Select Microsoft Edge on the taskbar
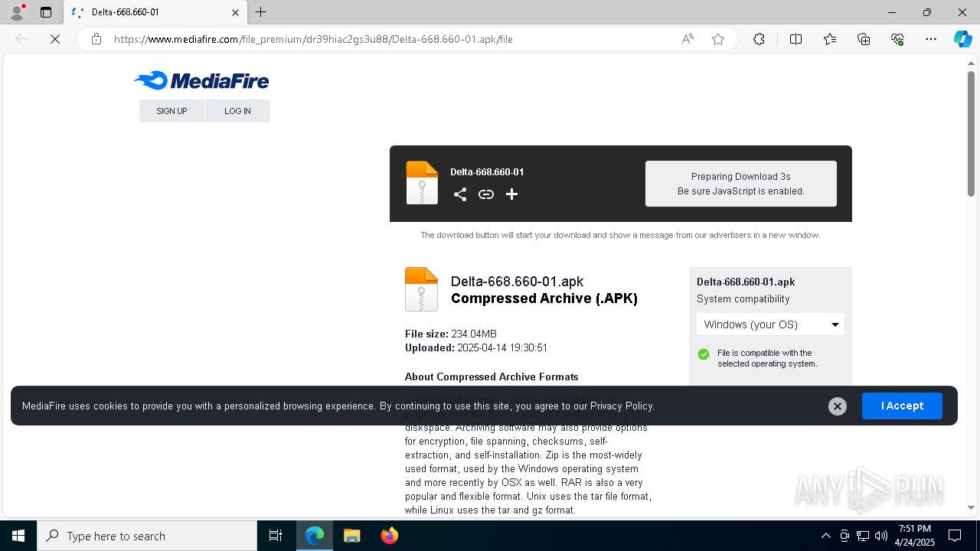Viewport: 980px width, 551px height. tap(315, 536)
